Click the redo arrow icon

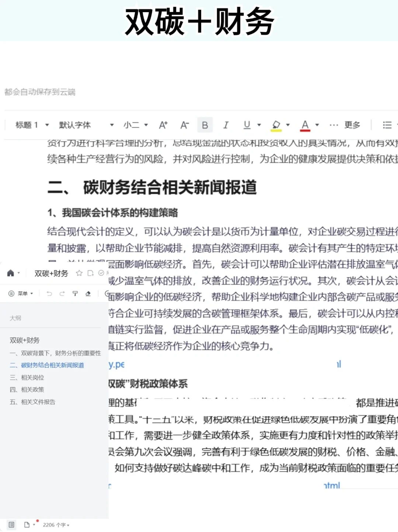(62, 293)
